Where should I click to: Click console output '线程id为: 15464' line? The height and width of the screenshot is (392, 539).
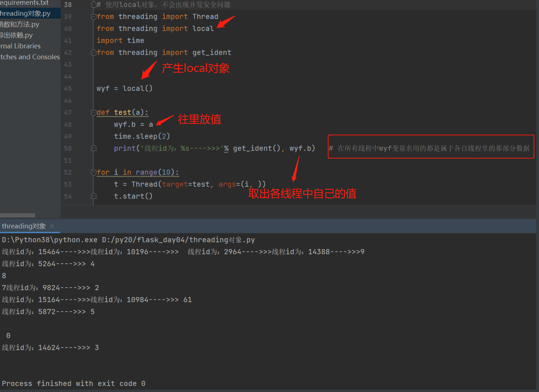click(x=183, y=252)
